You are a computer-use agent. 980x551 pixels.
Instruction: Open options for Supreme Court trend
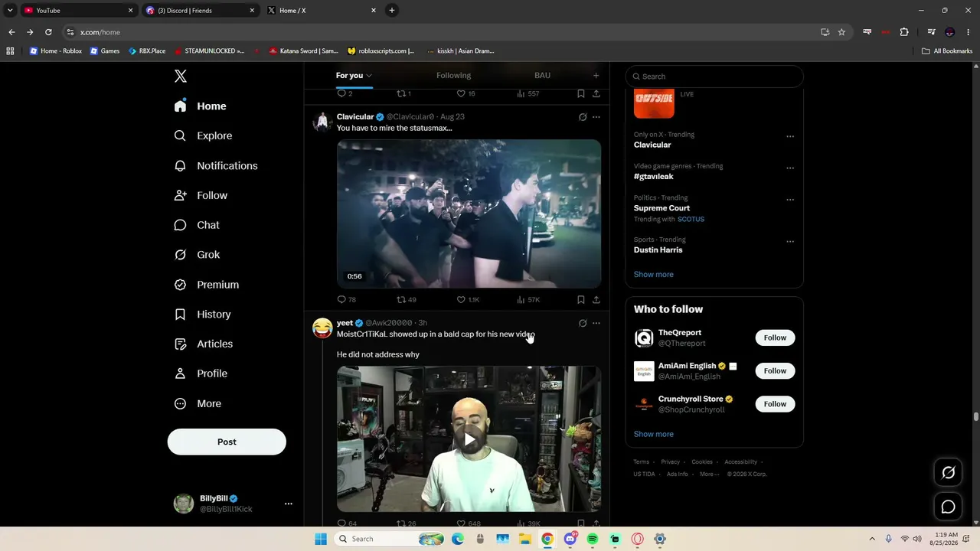(x=790, y=200)
